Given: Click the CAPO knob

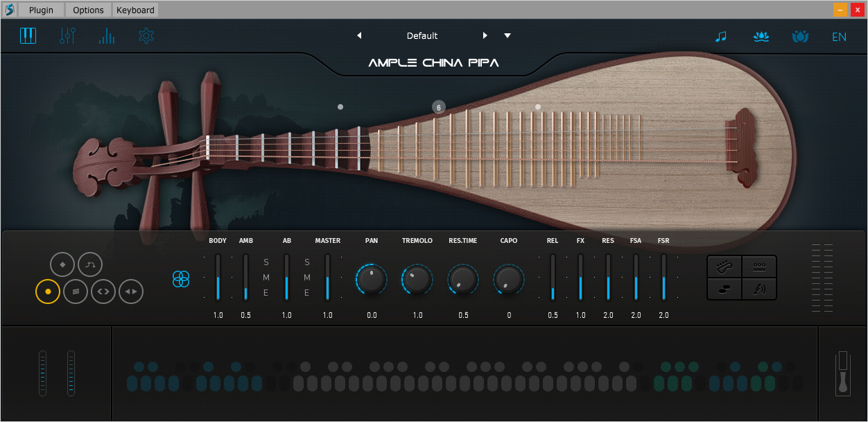Looking at the screenshot, I should click(509, 280).
